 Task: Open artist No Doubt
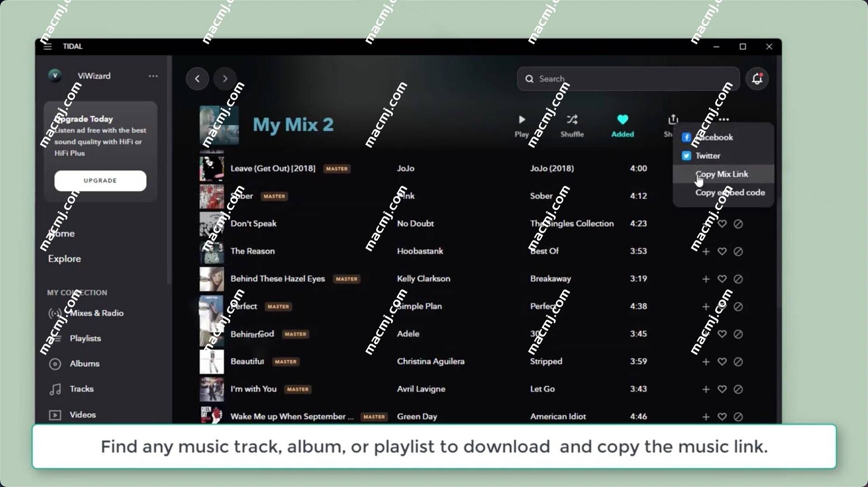[415, 223]
